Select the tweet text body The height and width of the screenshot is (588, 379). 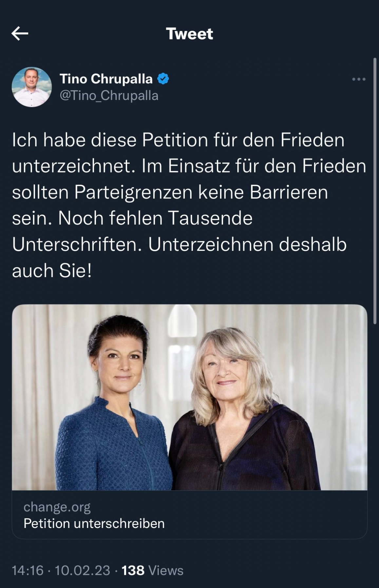(x=189, y=205)
